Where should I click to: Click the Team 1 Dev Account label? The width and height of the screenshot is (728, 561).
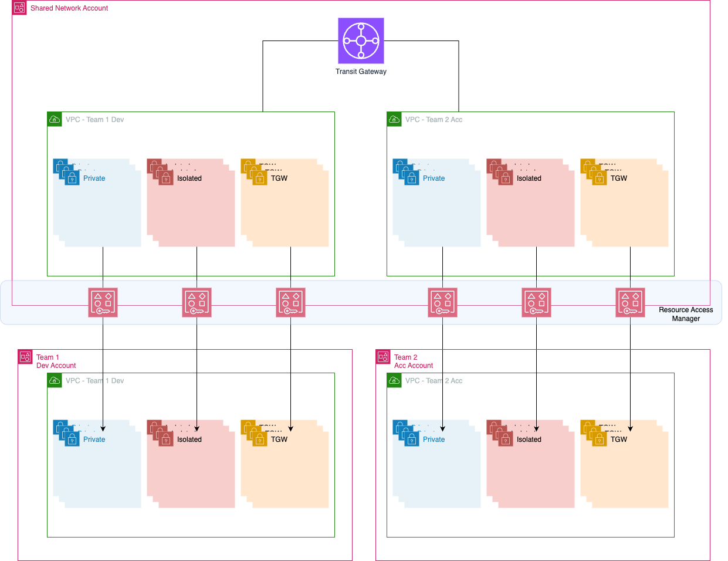[x=50, y=360]
